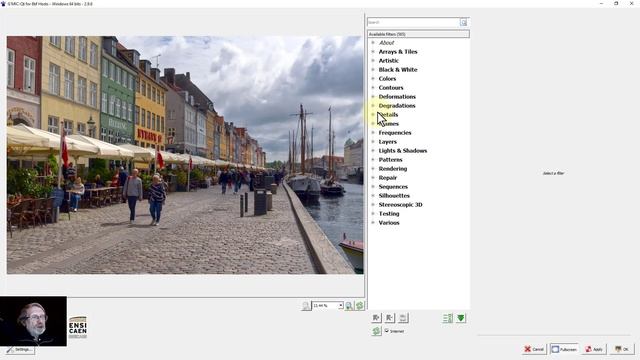Select the Various category label
Image resolution: width=640 pixels, height=360 pixels.
tap(389, 222)
